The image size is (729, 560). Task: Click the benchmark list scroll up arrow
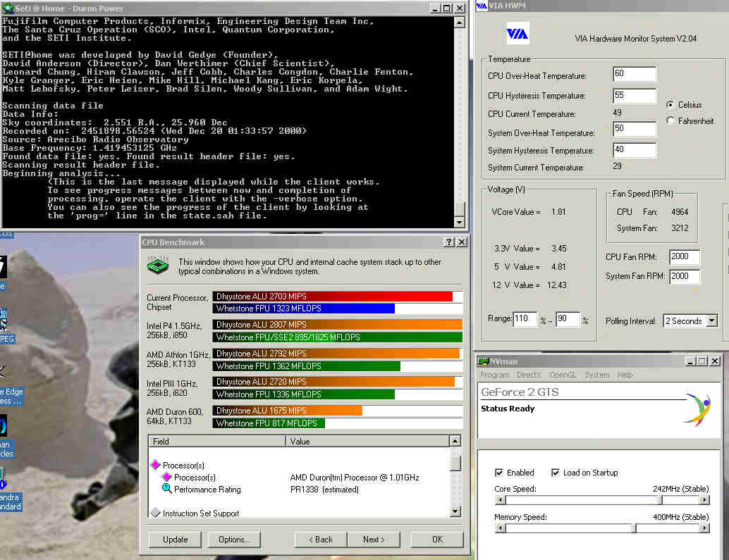pyautogui.click(x=455, y=440)
